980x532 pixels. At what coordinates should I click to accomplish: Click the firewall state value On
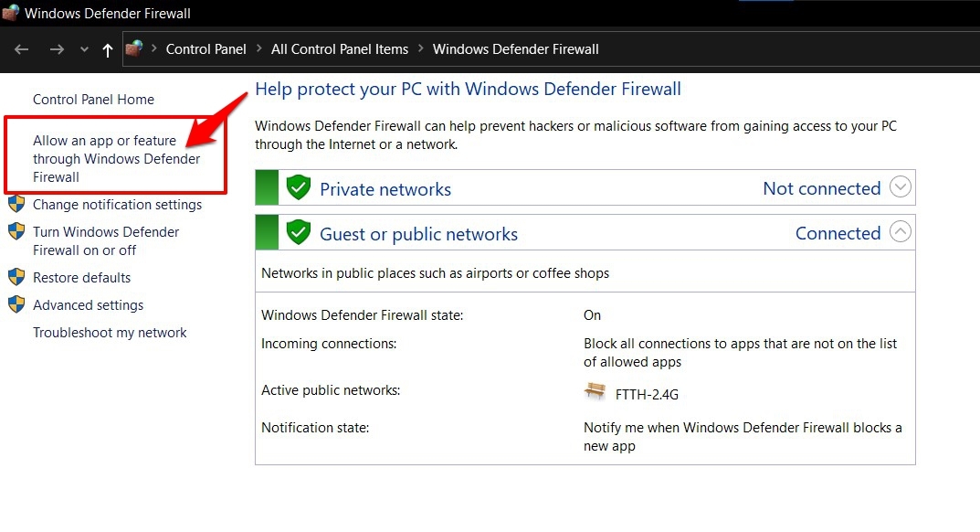(x=592, y=314)
